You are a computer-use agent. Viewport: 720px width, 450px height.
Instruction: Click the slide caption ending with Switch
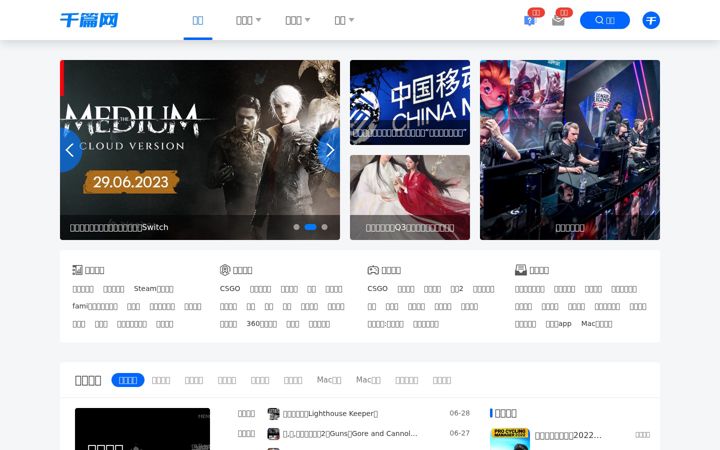pos(119,227)
